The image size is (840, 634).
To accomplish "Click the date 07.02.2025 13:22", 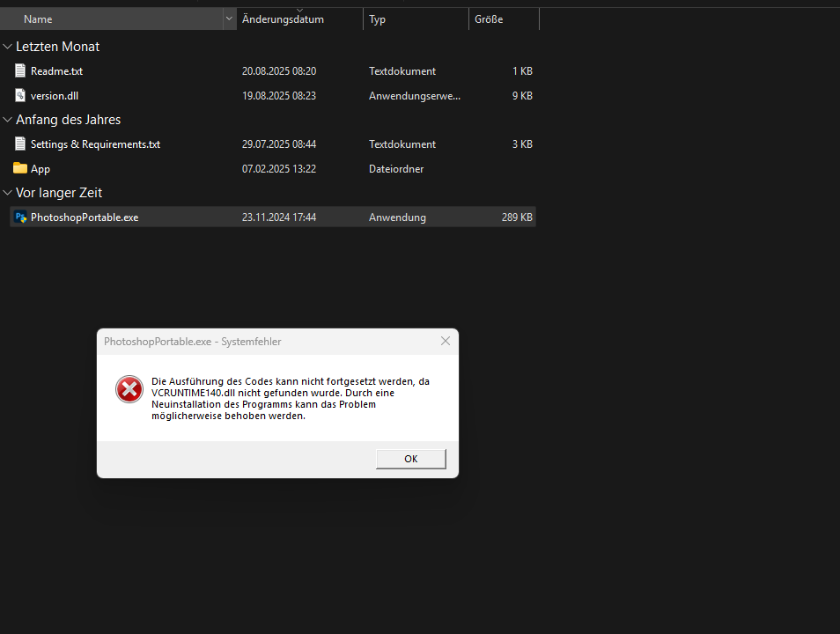I will click(279, 169).
